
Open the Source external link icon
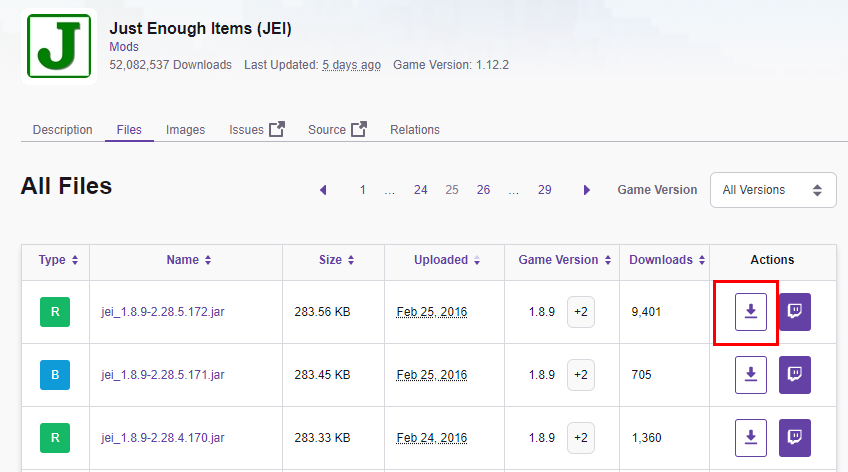point(359,129)
